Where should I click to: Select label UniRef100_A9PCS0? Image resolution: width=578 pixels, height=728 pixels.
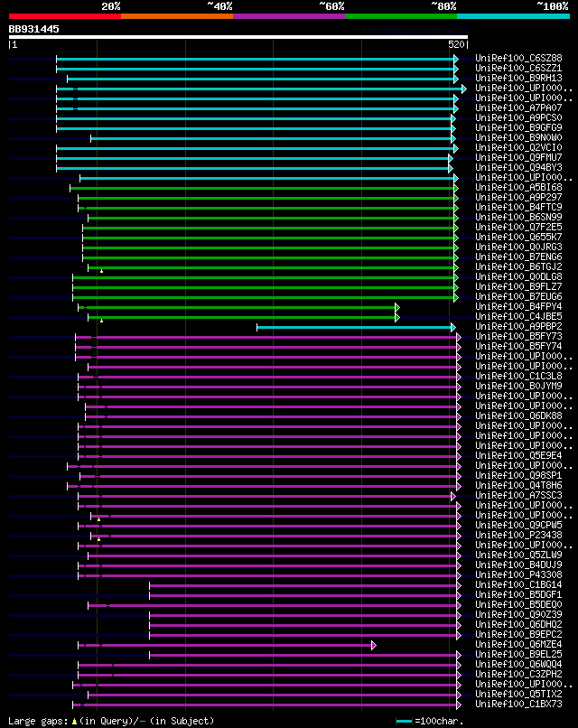(518, 118)
